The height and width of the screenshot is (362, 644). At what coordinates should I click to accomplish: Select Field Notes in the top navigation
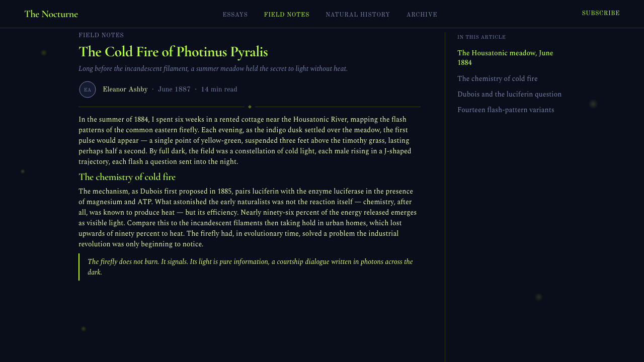pos(287,15)
